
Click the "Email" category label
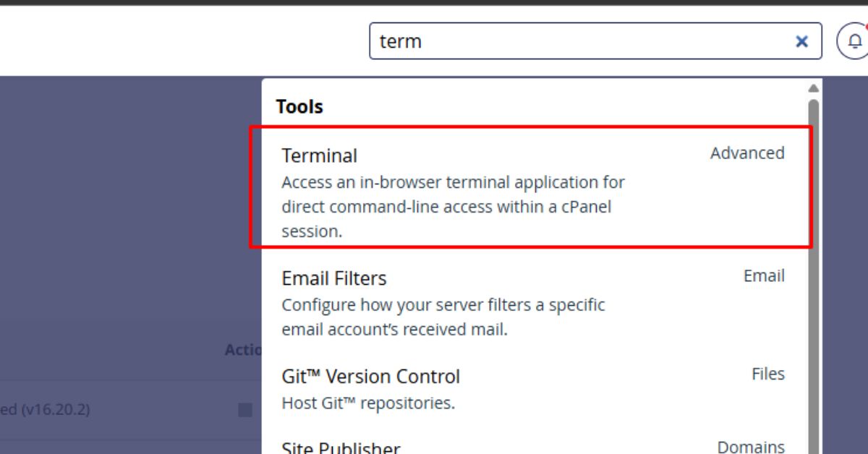pyautogui.click(x=764, y=276)
